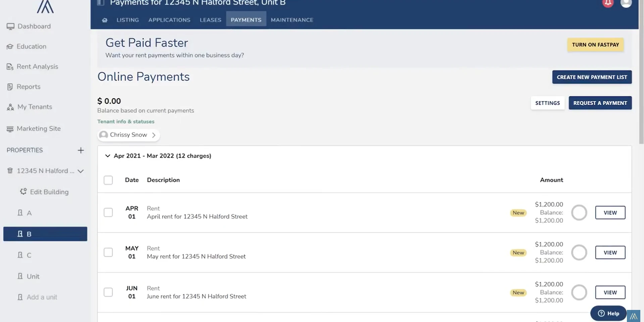Select the May 01 rent row checkbox

[108, 252]
